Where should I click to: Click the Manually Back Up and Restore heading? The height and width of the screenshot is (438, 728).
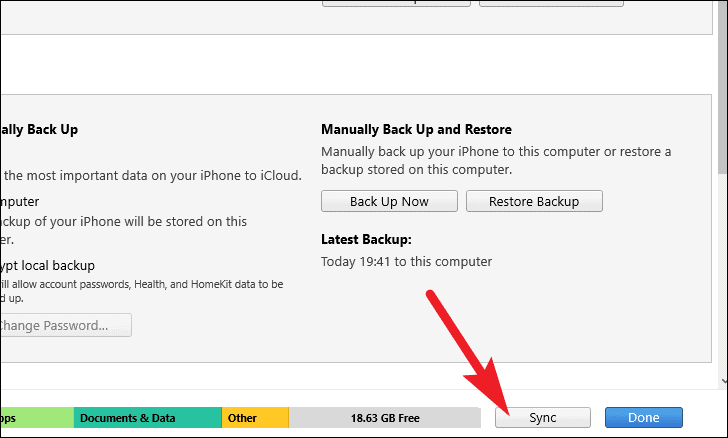pyautogui.click(x=416, y=129)
